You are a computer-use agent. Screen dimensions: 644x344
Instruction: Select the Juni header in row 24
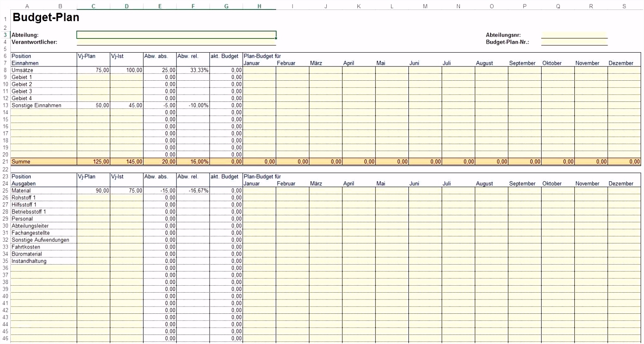point(425,183)
